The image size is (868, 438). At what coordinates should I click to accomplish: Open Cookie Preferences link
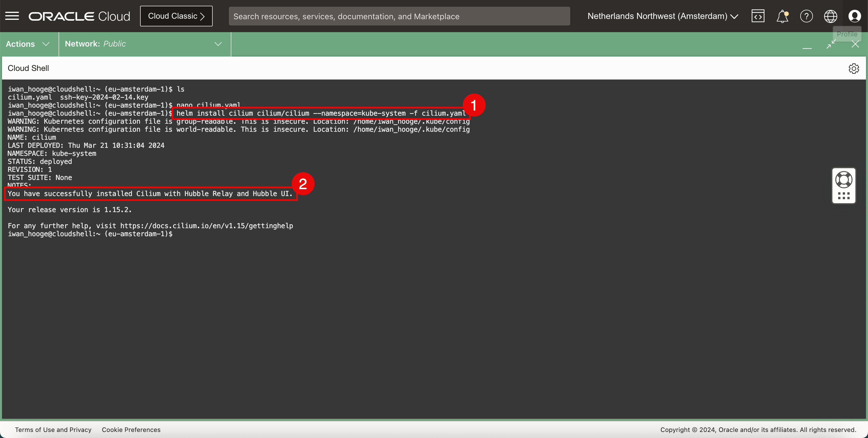[131, 430]
